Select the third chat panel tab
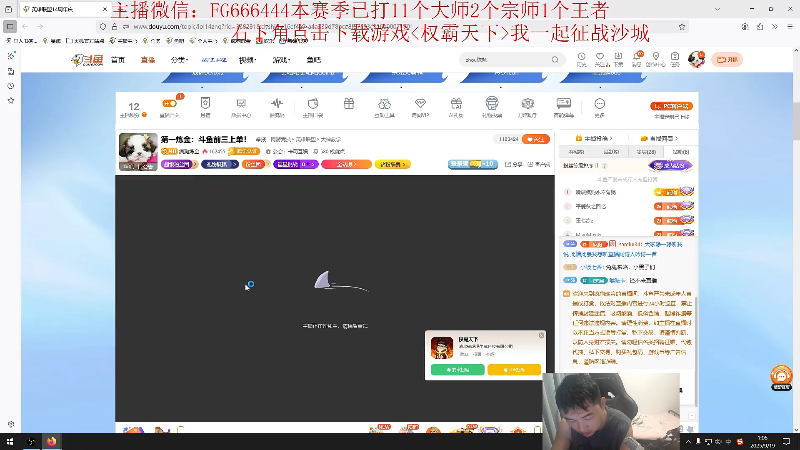The image size is (800, 450). pos(646,152)
